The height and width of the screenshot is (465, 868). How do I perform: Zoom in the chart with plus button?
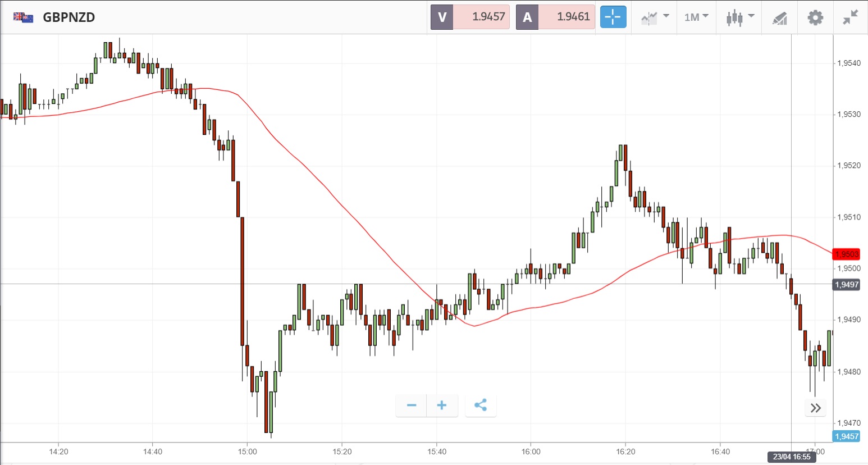(442, 405)
